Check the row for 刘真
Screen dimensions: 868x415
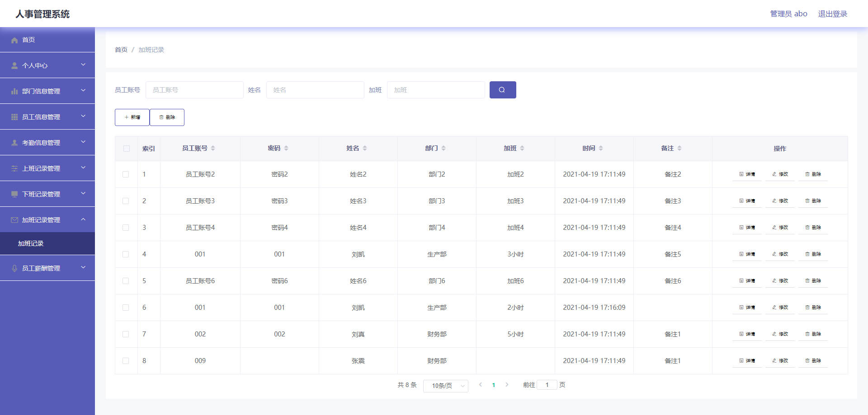coord(126,334)
